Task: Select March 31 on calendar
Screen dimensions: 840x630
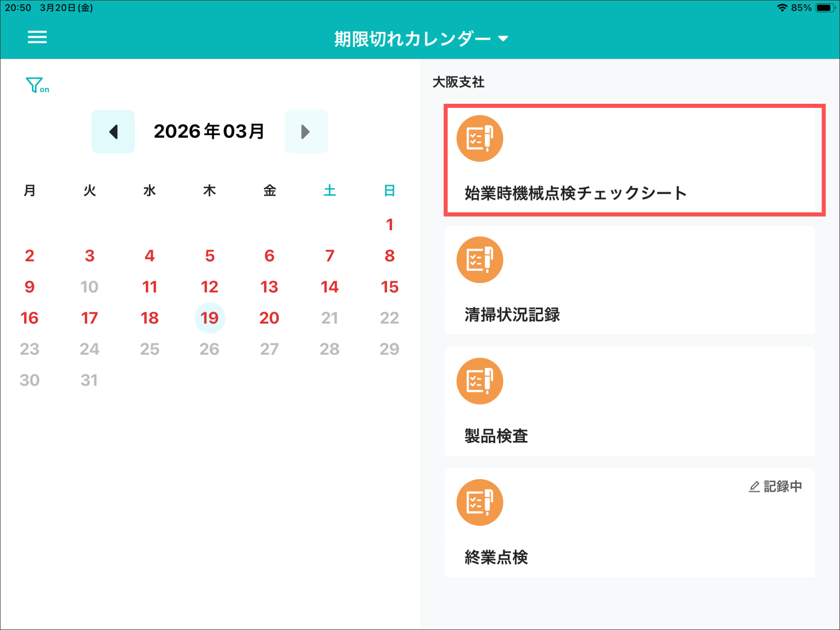Action: (89, 380)
